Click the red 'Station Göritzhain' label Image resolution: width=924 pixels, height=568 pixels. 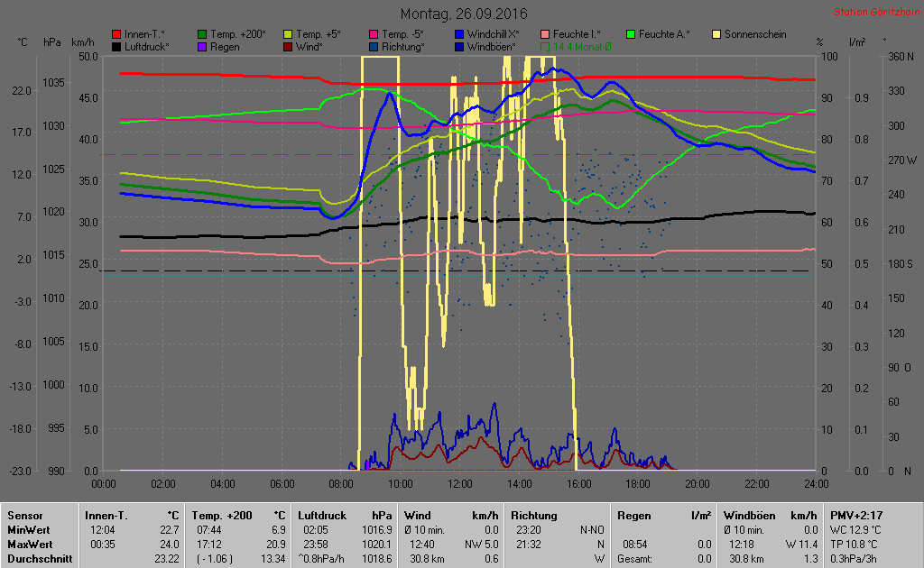877,12
